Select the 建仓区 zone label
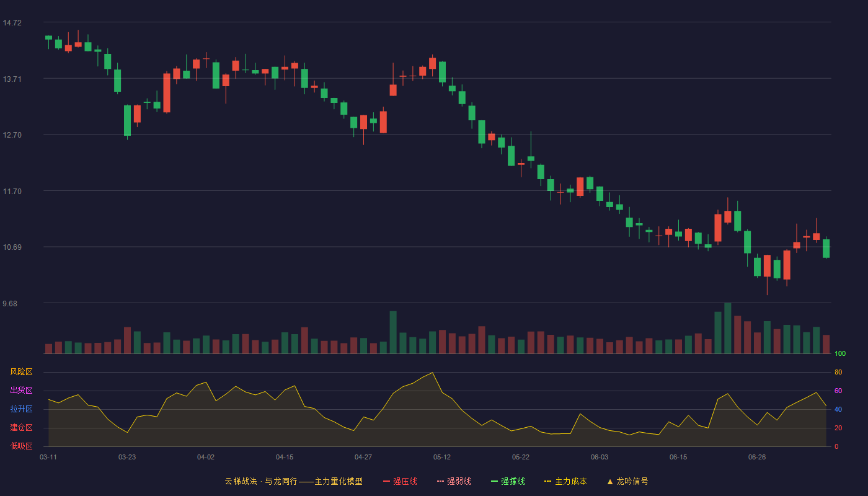The image size is (868, 496). click(22, 428)
